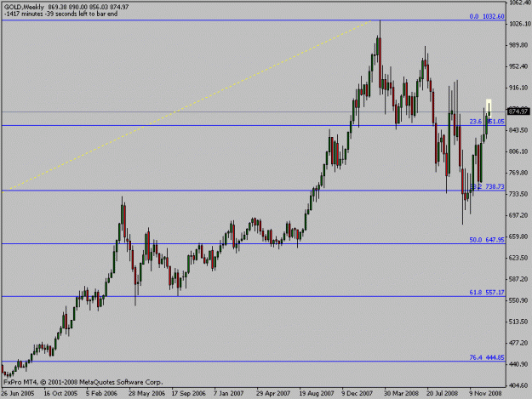Click price scale value 806.10
Screen dimensions: 532x399
pos(520,151)
